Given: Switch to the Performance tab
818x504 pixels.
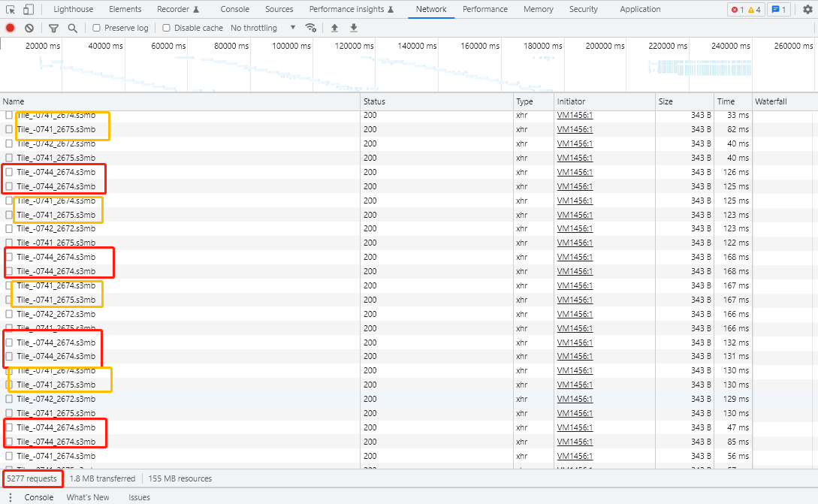Looking at the screenshot, I should (x=485, y=10).
